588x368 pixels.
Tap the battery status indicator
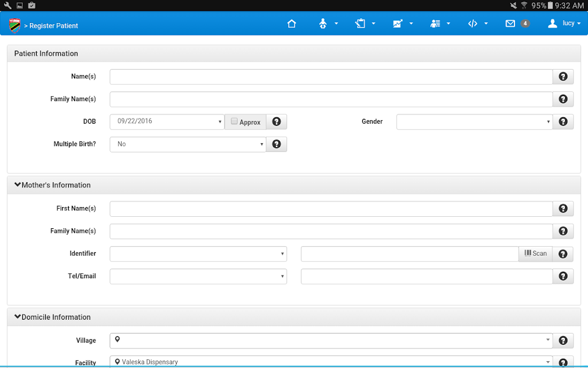point(550,5)
